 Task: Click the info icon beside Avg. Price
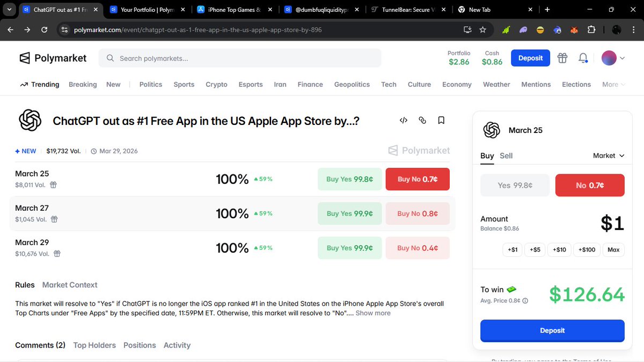click(525, 301)
